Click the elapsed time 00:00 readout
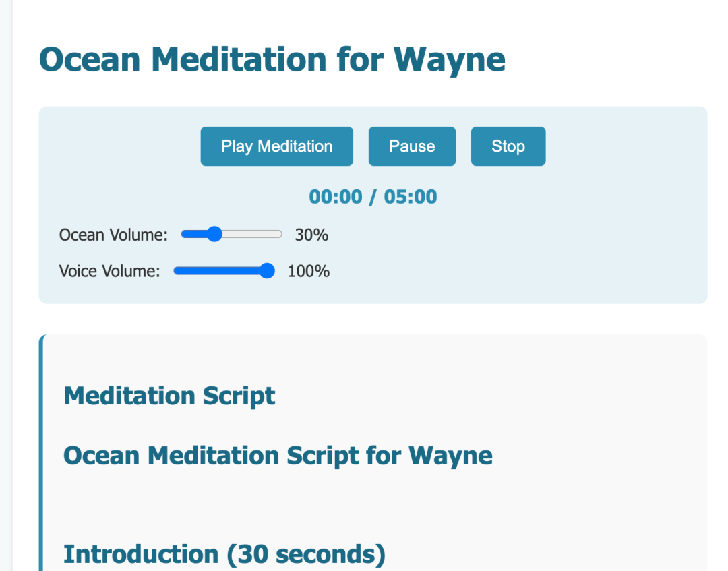Viewport: 728px width, 571px height. pyautogui.click(x=336, y=197)
